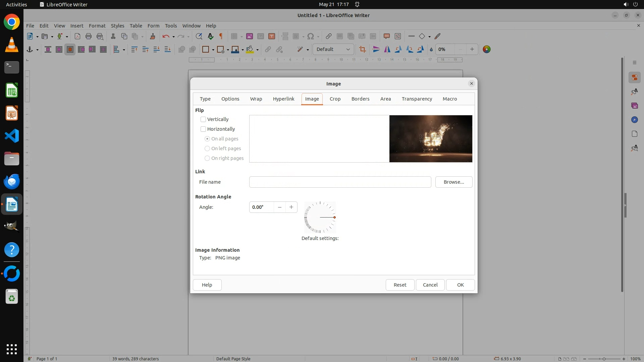644x362 pixels.
Task: Open the Format menu
Action: [x=97, y=26]
